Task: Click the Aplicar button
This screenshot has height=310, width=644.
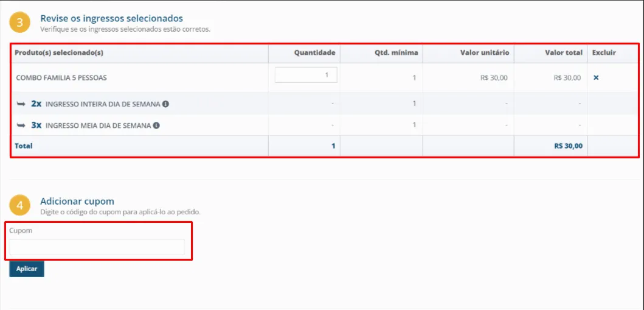Action: click(x=27, y=269)
